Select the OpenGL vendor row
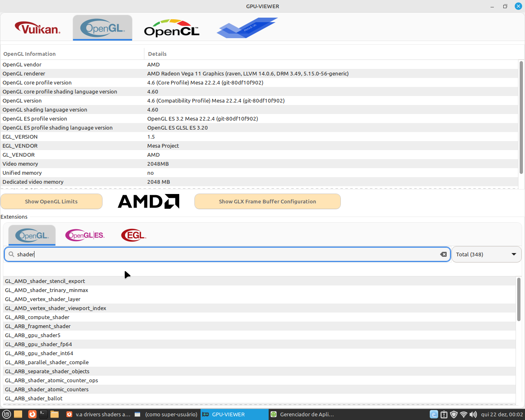 coord(259,64)
